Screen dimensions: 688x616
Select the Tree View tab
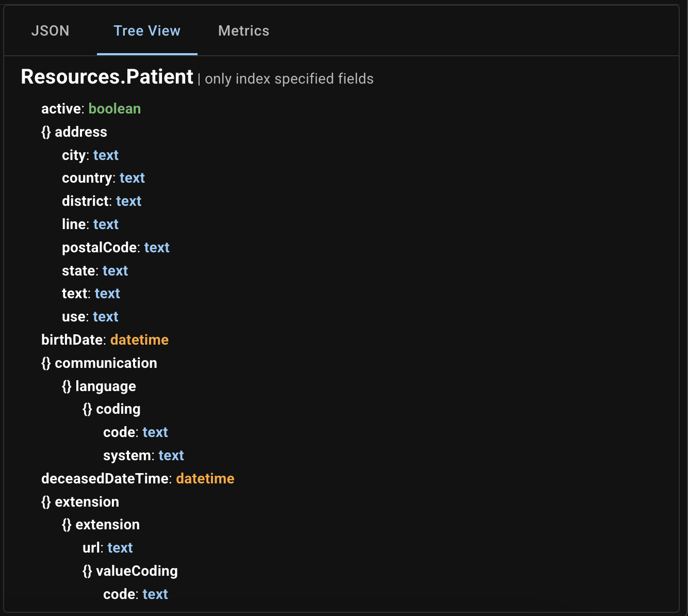147,31
